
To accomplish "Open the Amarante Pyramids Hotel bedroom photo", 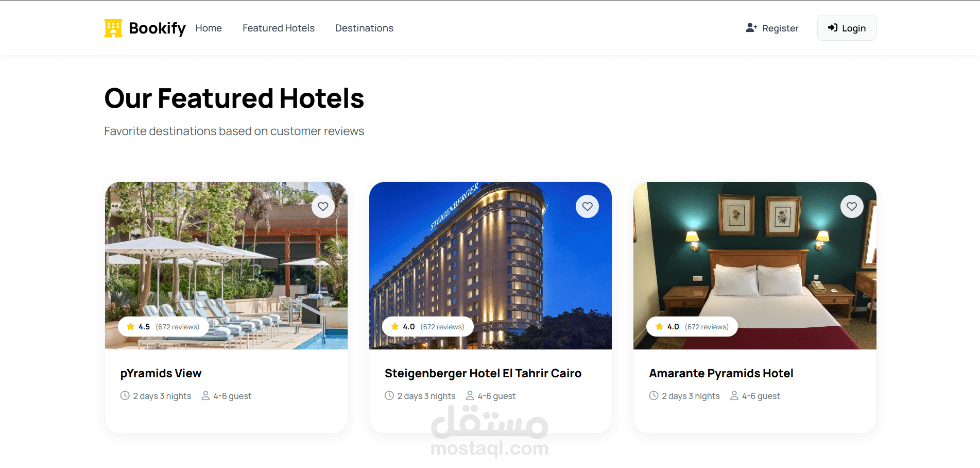I will coord(755,265).
